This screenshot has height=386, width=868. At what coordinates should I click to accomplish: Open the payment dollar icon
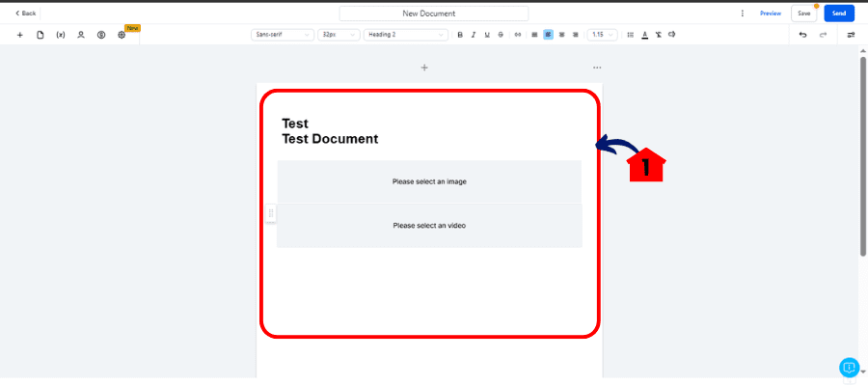101,35
